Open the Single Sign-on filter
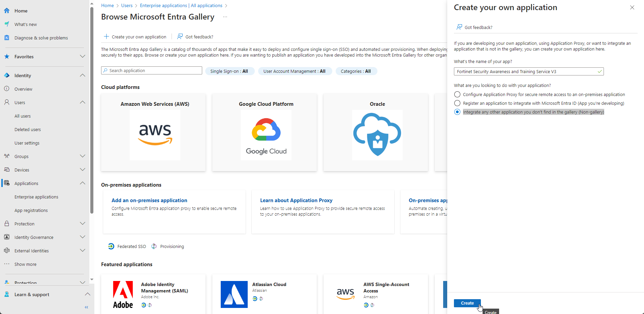644x314 pixels. 230,71
